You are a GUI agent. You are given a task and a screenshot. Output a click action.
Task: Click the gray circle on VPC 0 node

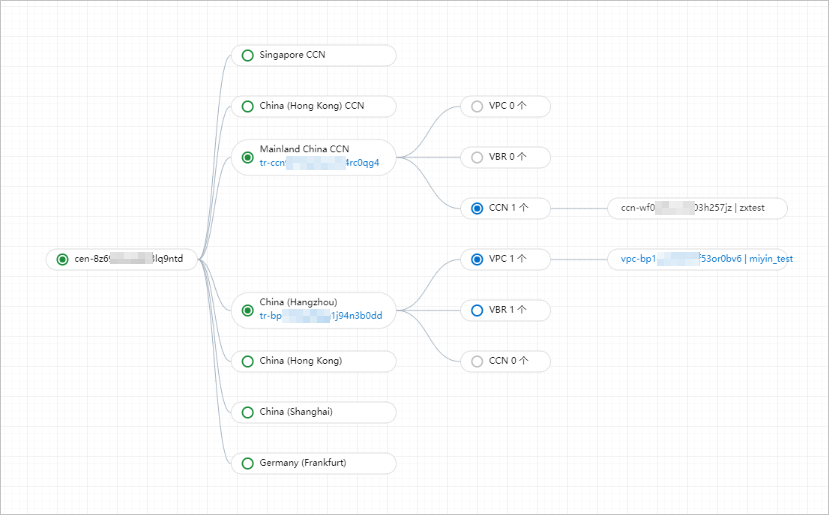point(477,106)
